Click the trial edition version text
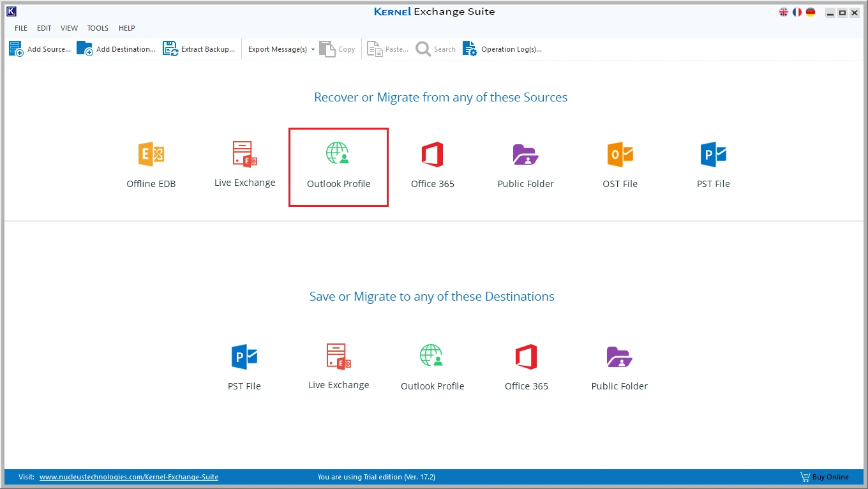Viewport: 868px width, 489px height. pyautogui.click(x=377, y=477)
